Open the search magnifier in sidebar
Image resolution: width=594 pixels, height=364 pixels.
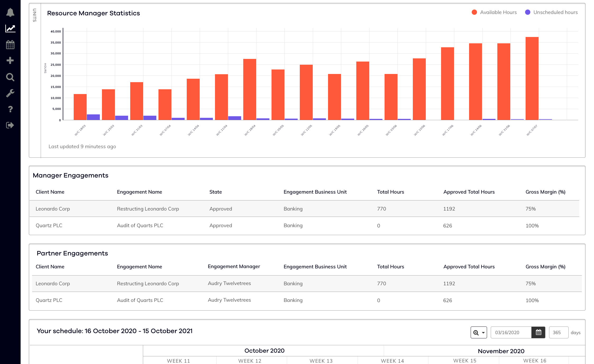tap(10, 77)
